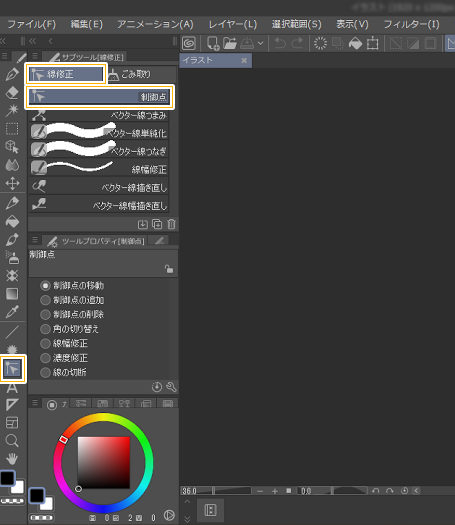Create a new canvas from command bar

click(213, 44)
